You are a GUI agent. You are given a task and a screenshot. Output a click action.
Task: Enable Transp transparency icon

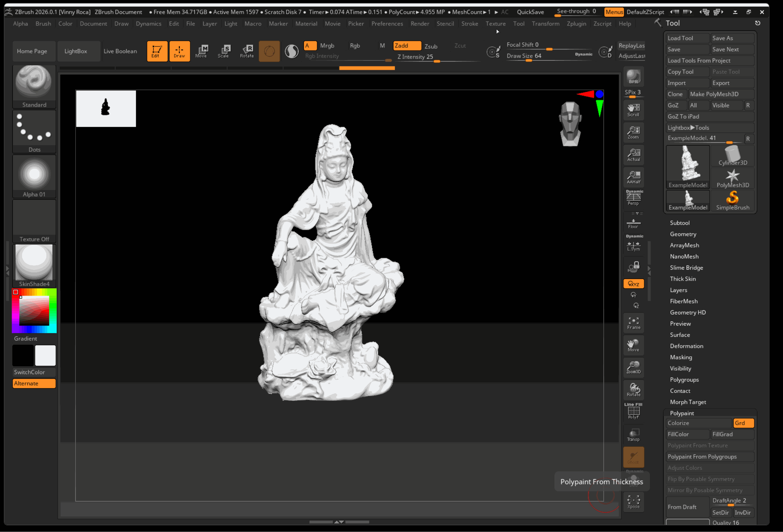pyautogui.click(x=633, y=434)
